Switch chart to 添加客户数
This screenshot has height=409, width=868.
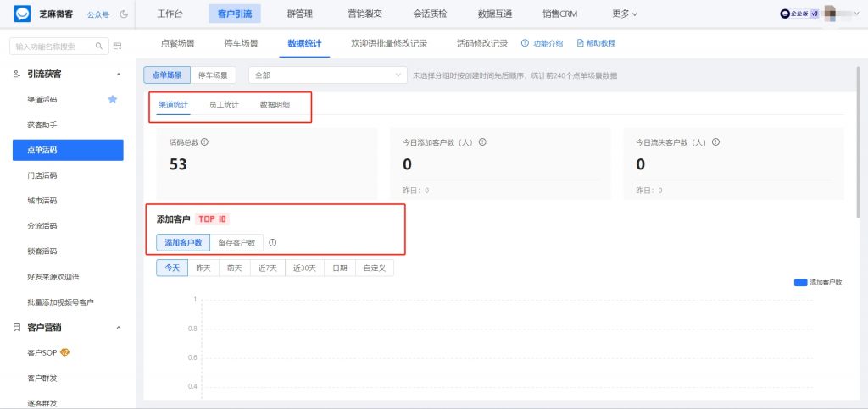pyautogui.click(x=183, y=242)
